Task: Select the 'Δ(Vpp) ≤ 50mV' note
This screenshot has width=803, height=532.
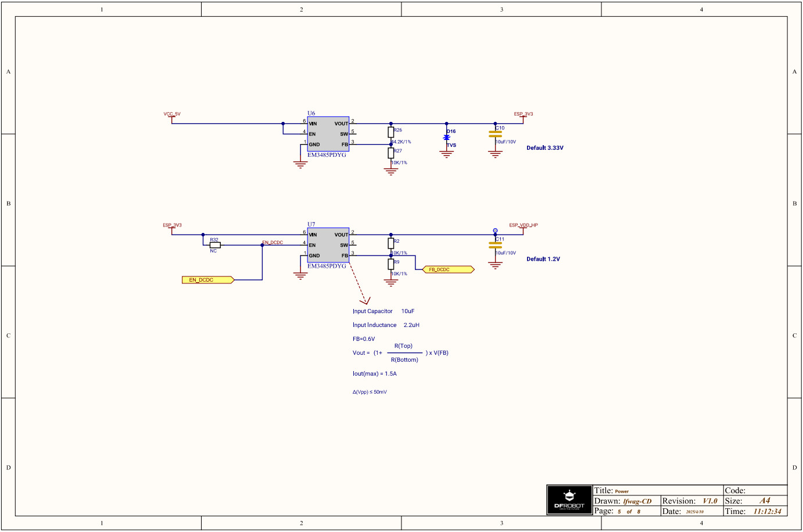Action: coord(370,392)
